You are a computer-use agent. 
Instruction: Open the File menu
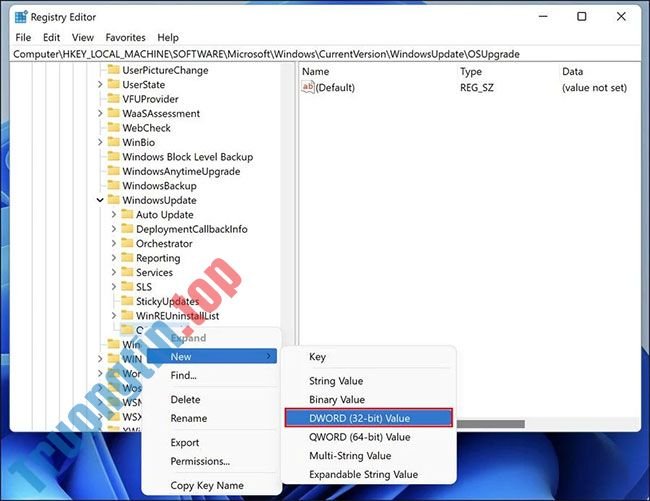click(x=23, y=37)
